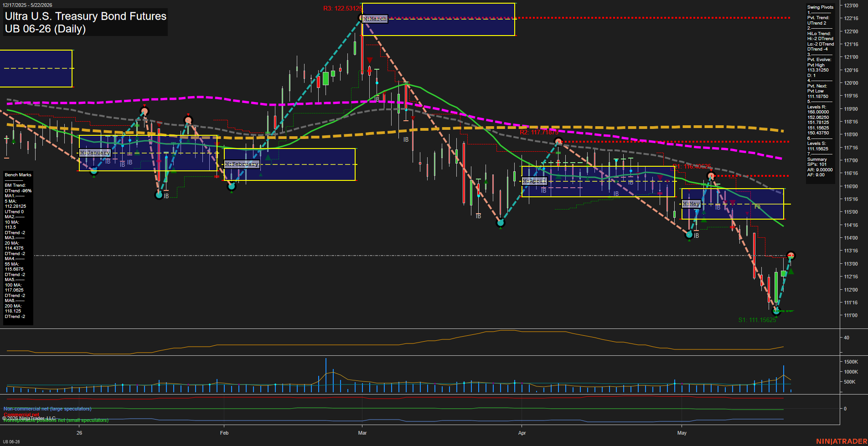The width and height of the screenshot is (868, 446).
Task: Select the M:May monthly range label
Action: (691, 204)
